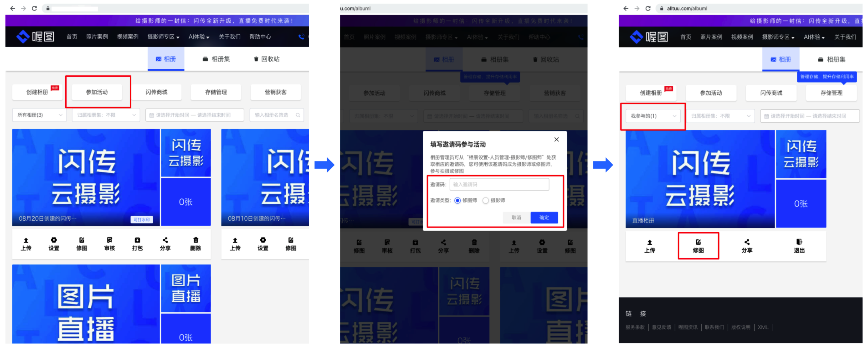
Task: Click 意见反馈 footer link in right screenshot
Action: click(x=661, y=327)
